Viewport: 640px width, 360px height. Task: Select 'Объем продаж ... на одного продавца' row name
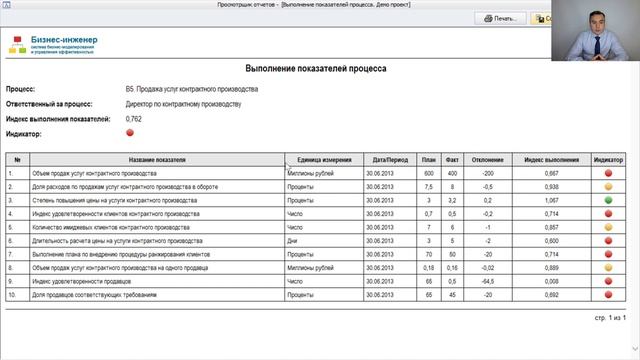point(120,267)
